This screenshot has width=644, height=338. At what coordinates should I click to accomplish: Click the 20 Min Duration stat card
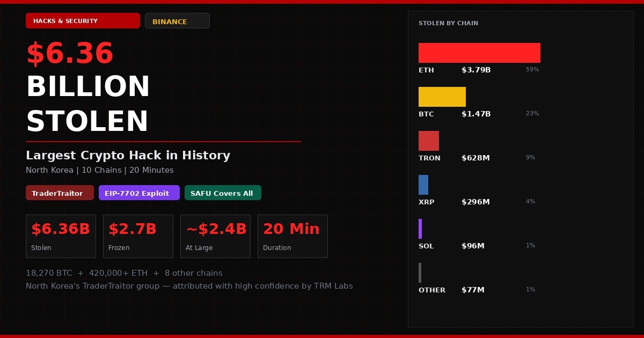pyautogui.click(x=292, y=236)
